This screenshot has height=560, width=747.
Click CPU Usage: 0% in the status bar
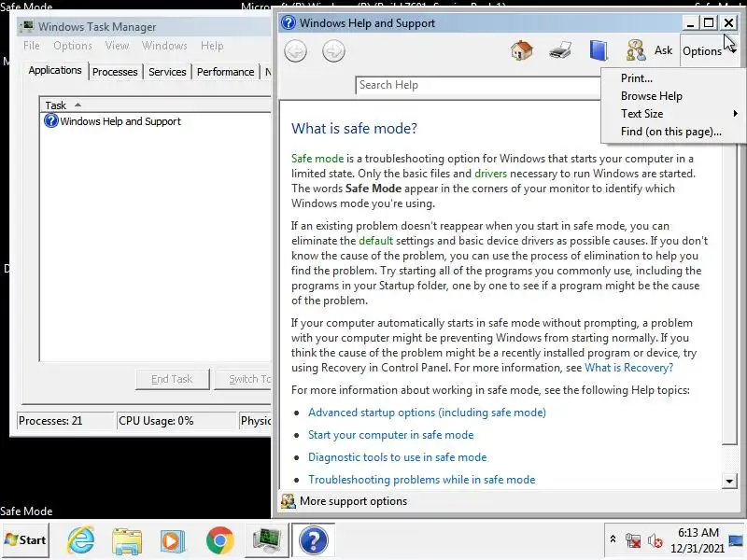pyautogui.click(x=176, y=421)
